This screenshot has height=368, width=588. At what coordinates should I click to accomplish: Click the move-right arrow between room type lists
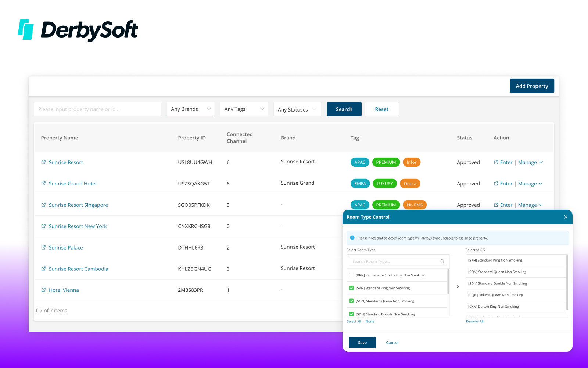coord(458,286)
